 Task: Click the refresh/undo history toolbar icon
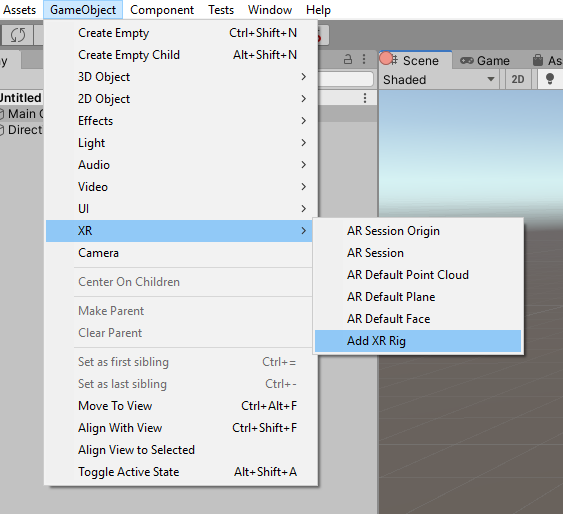[18, 35]
